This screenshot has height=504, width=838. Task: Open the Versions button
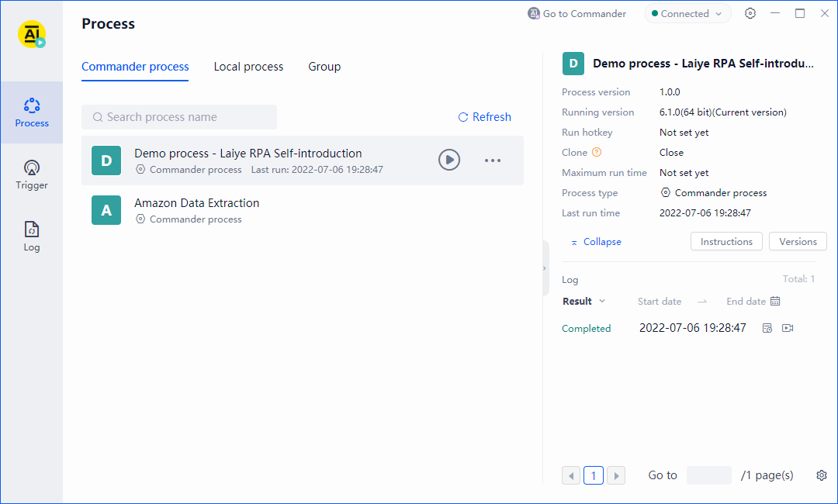[x=798, y=241]
